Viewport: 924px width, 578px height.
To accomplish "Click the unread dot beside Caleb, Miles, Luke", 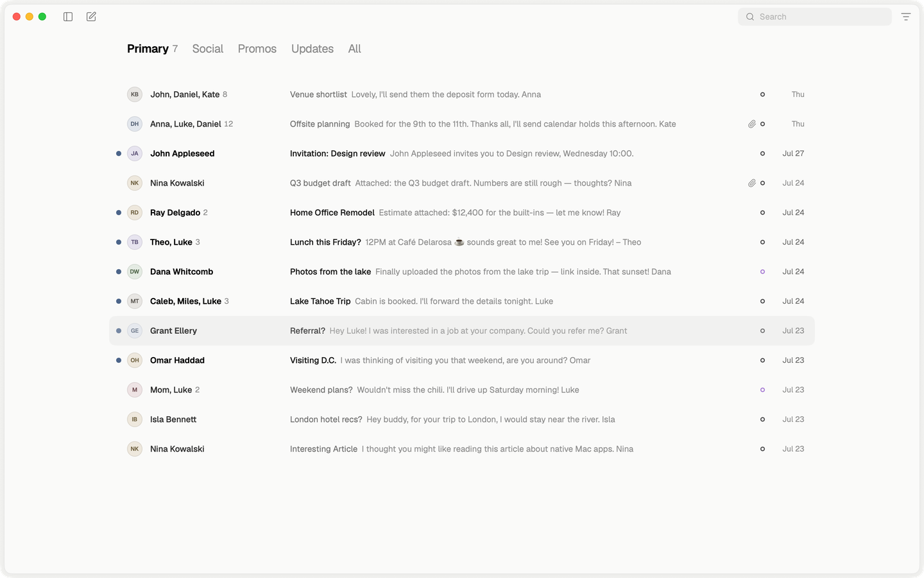I will coord(119,301).
